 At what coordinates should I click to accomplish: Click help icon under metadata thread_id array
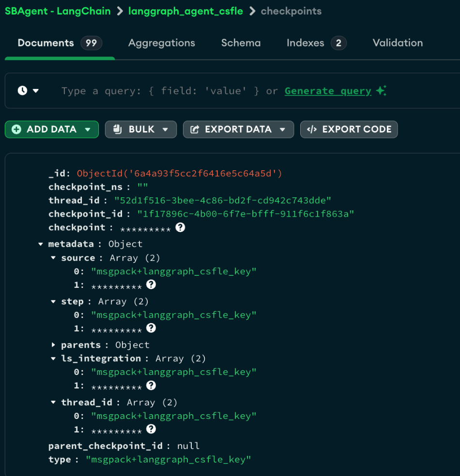151,429
